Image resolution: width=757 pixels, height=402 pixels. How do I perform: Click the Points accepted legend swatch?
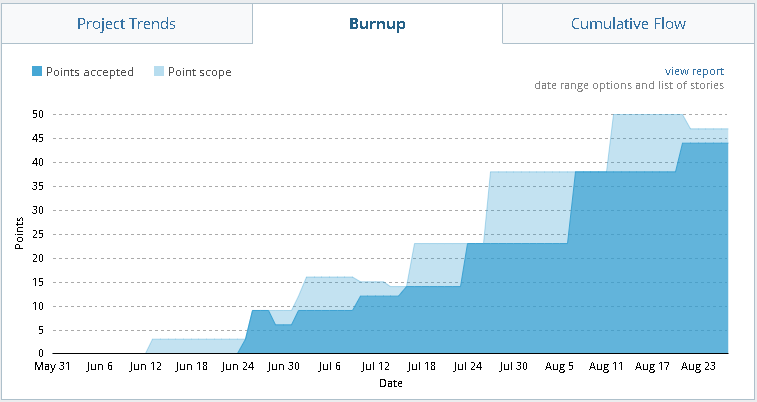coord(37,71)
